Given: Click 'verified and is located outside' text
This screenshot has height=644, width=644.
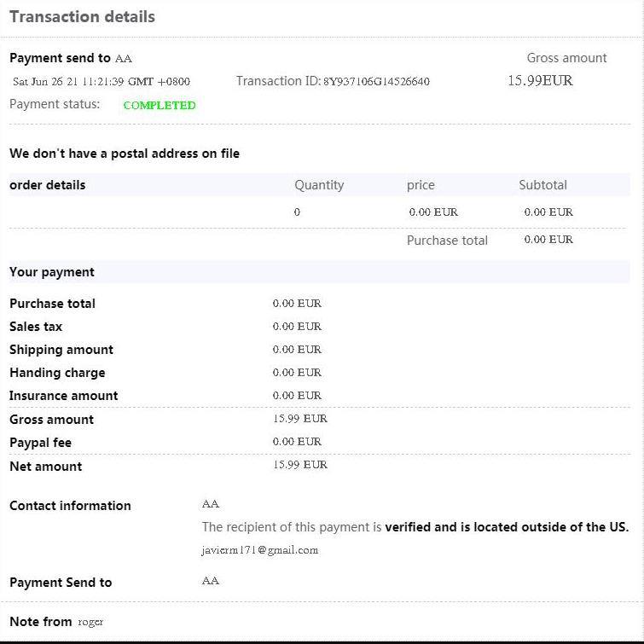Looking at the screenshot, I should click(x=507, y=527).
